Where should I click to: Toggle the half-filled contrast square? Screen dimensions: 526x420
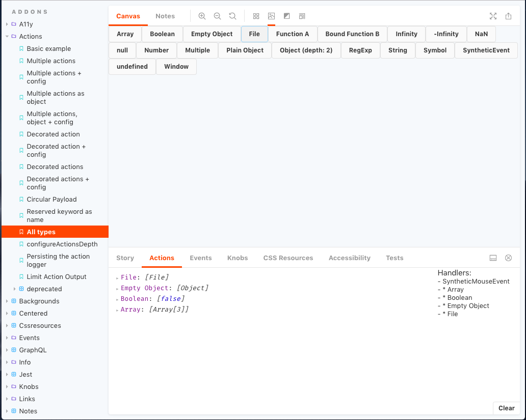click(286, 16)
